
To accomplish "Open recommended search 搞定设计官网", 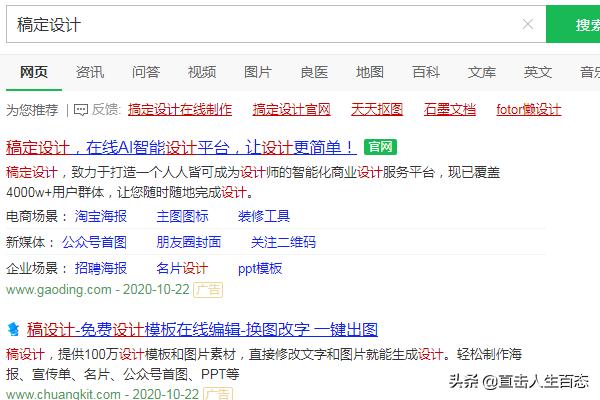I will (292, 110).
